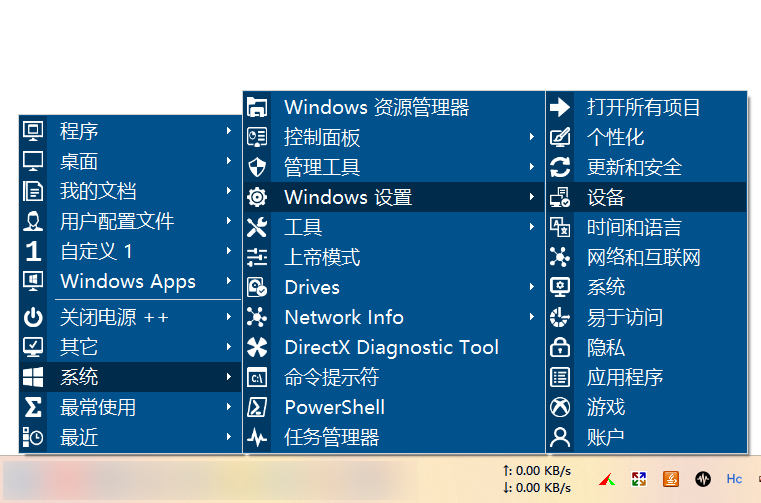The width and height of the screenshot is (761, 503).
Task: Click the DirectX Diagnostic Tool icon
Action: [x=257, y=347]
